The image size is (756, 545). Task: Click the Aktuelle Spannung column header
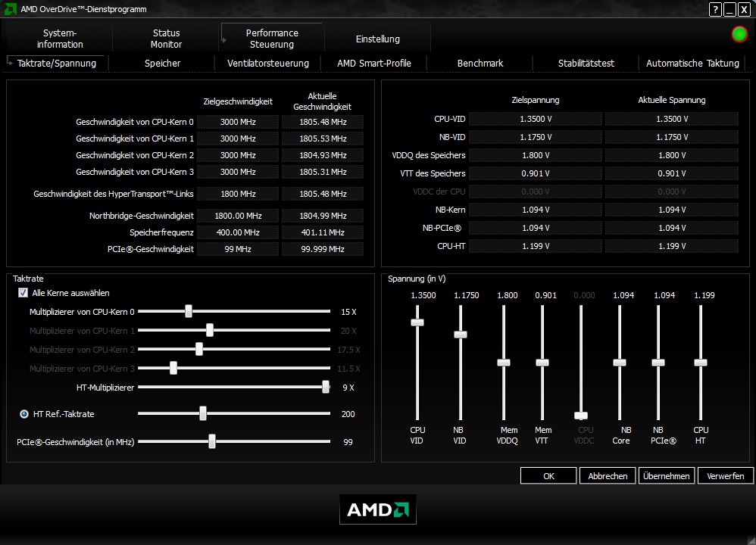pyautogui.click(x=672, y=100)
